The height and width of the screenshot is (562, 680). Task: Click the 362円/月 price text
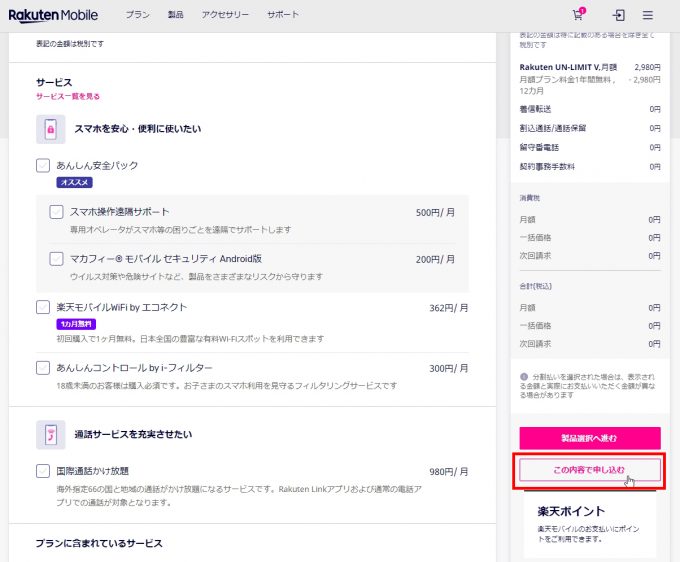[x=449, y=308]
